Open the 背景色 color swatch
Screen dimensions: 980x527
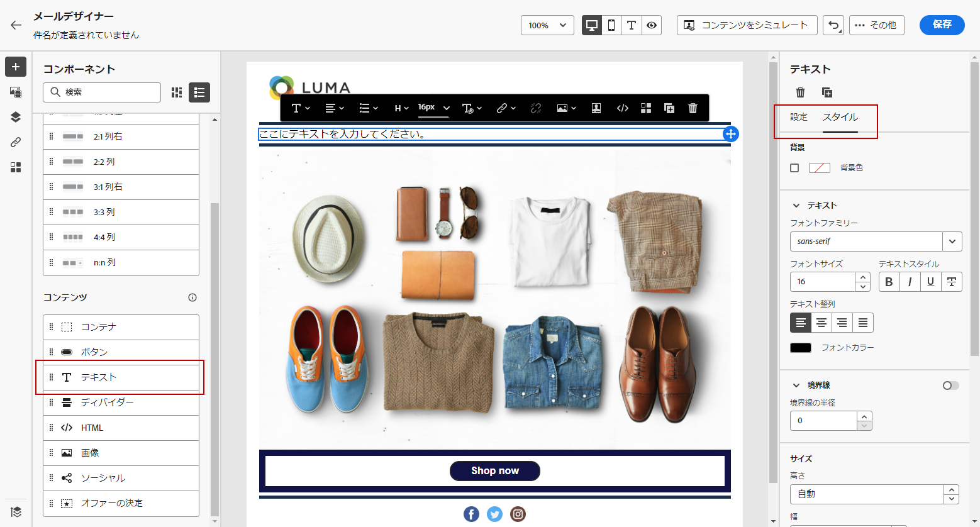coord(819,168)
